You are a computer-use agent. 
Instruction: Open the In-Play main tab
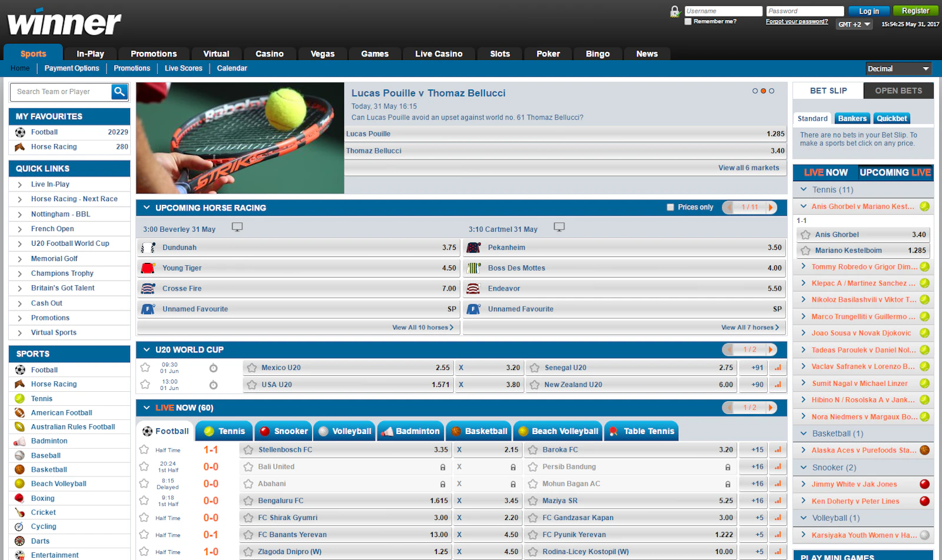coord(90,54)
